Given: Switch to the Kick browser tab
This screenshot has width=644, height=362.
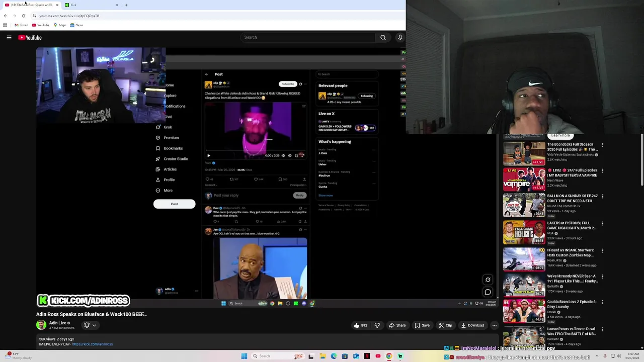Looking at the screenshot, I should [x=92, y=5].
